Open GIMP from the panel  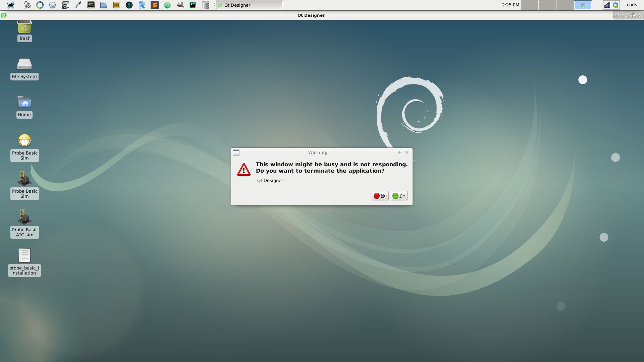tap(180, 5)
